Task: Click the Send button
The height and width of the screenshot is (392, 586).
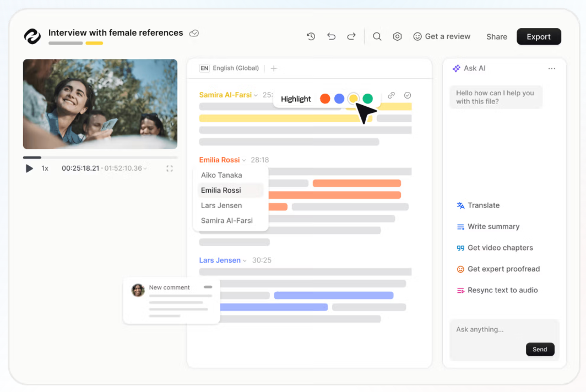Action: [x=540, y=350]
